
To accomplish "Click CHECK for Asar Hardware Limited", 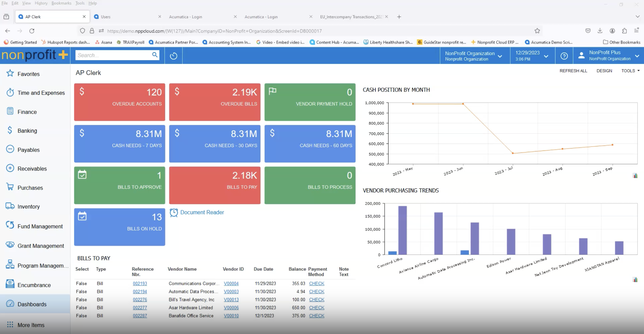I will point(317,308).
